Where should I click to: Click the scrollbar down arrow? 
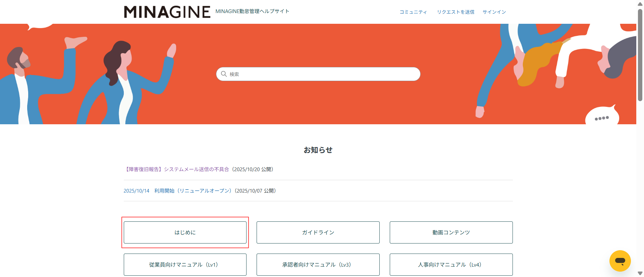pos(640,273)
